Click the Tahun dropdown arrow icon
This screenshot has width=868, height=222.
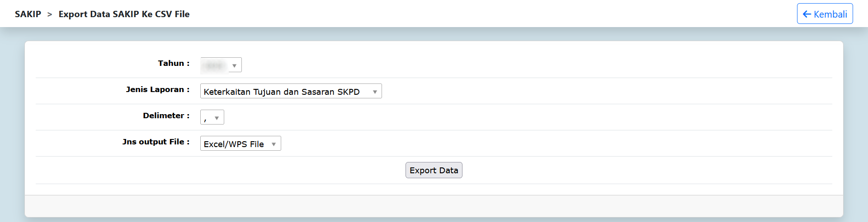(234, 65)
